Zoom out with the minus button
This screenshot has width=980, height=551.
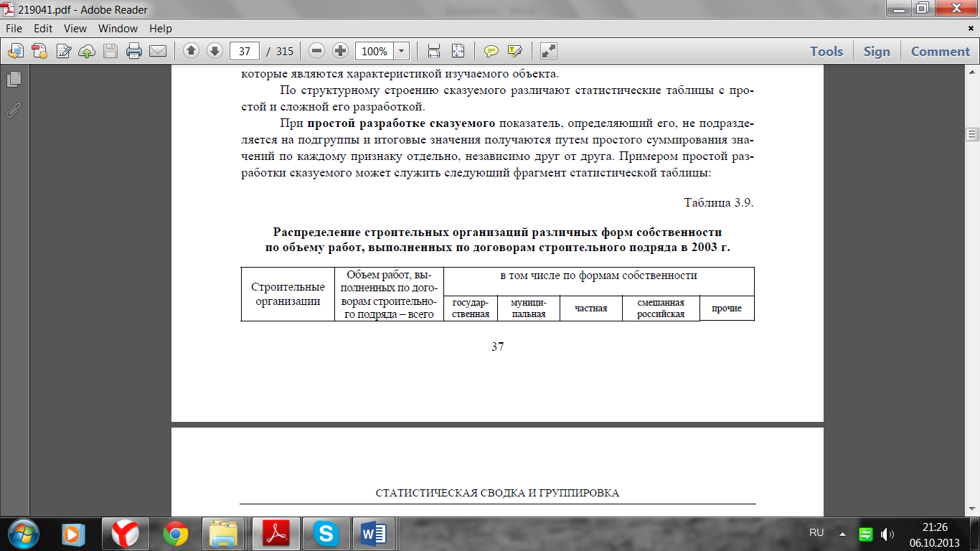click(x=317, y=51)
